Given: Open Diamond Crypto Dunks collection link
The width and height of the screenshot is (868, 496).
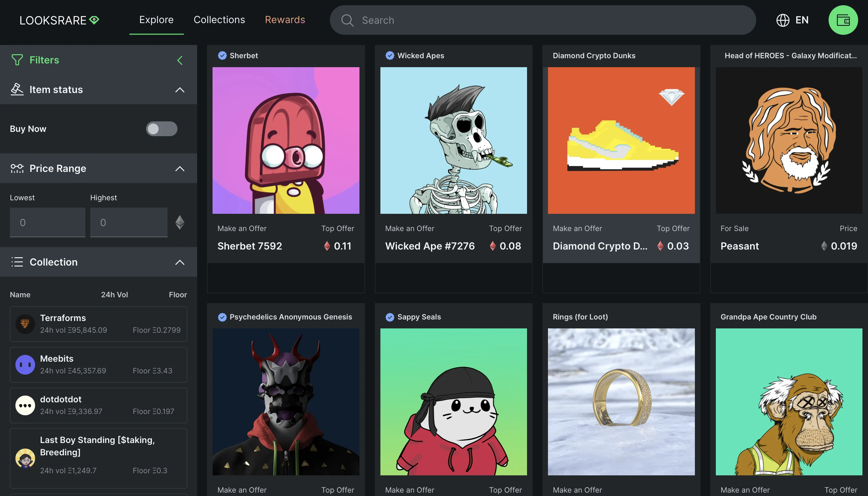Looking at the screenshot, I should click(x=594, y=55).
